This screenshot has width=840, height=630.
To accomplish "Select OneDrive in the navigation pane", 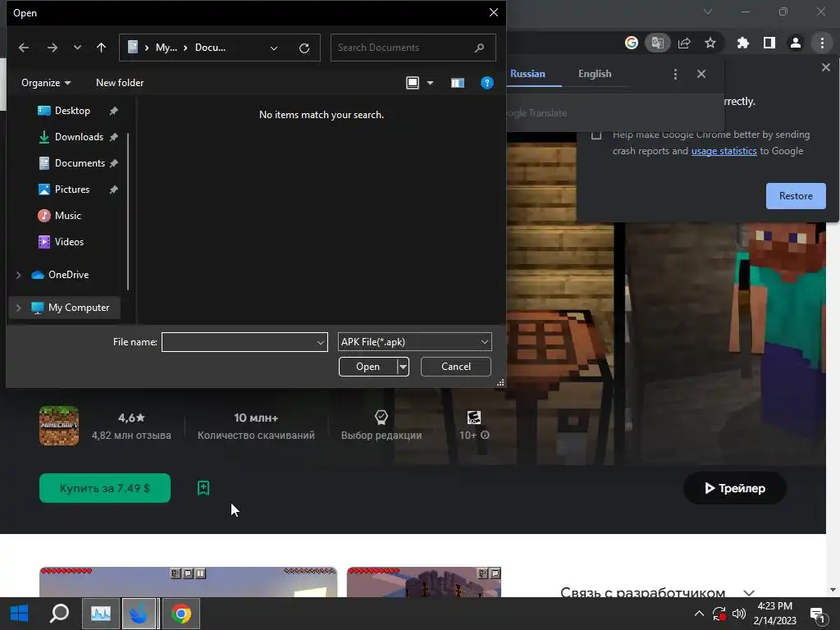I will 68,275.
